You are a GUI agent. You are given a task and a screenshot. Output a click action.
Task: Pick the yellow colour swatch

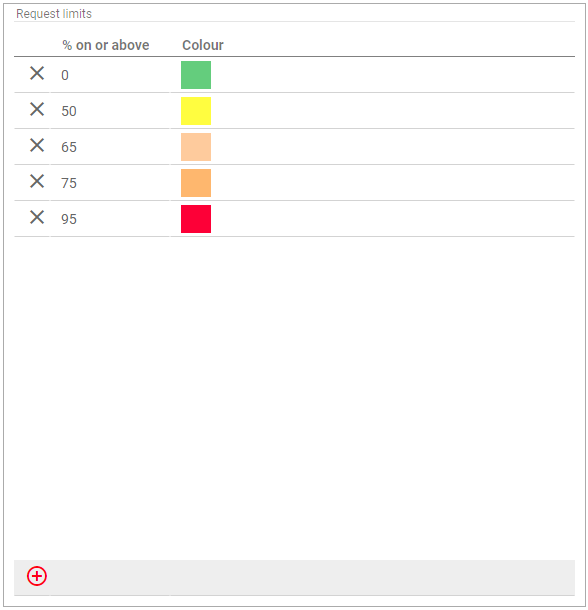click(196, 111)
